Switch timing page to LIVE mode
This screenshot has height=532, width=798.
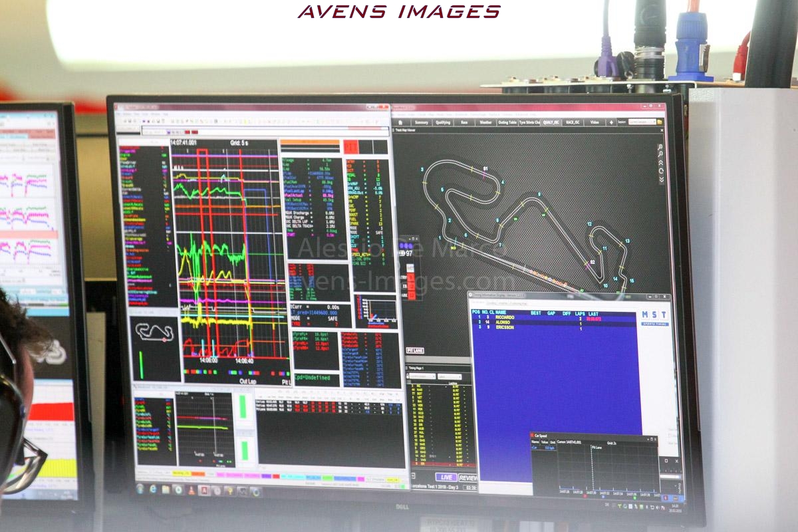447,477
